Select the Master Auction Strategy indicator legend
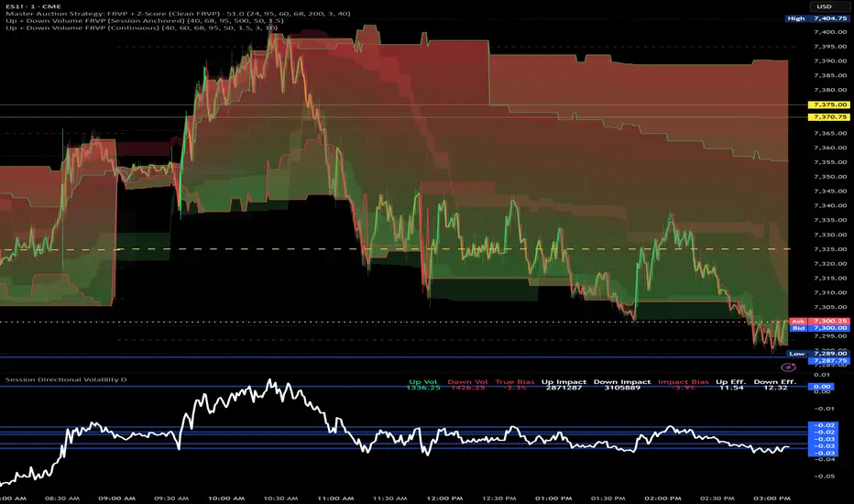This screenshot has width=854, height=504. pyautogui.click(x=178, y=14)
